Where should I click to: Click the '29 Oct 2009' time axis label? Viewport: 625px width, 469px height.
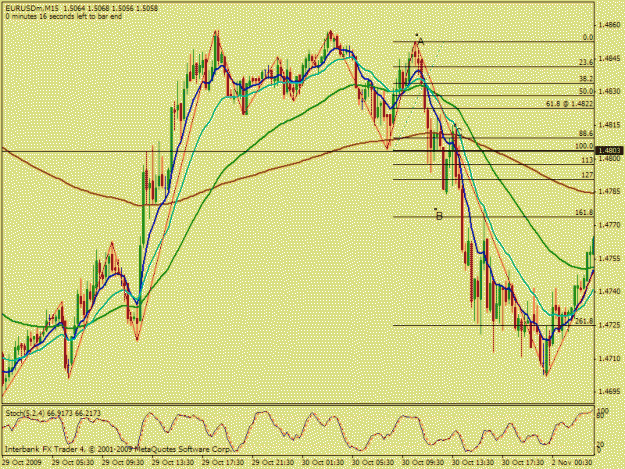(22, 463)
